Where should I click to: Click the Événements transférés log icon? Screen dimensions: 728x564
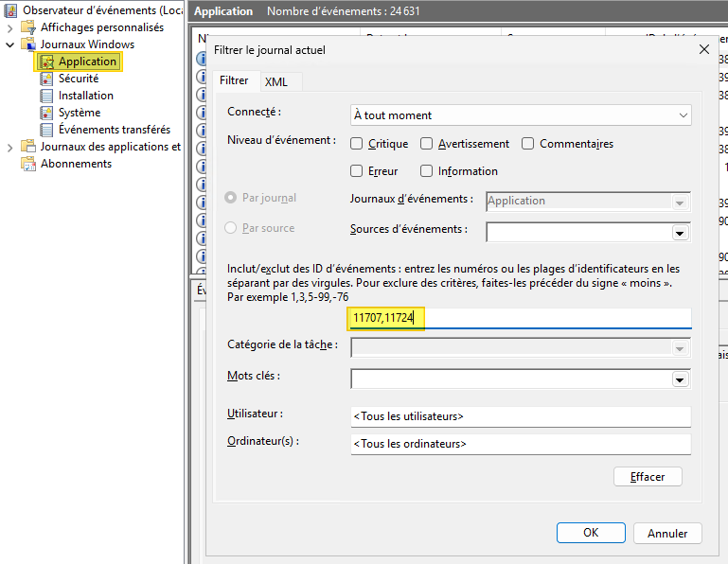(46, 130)
